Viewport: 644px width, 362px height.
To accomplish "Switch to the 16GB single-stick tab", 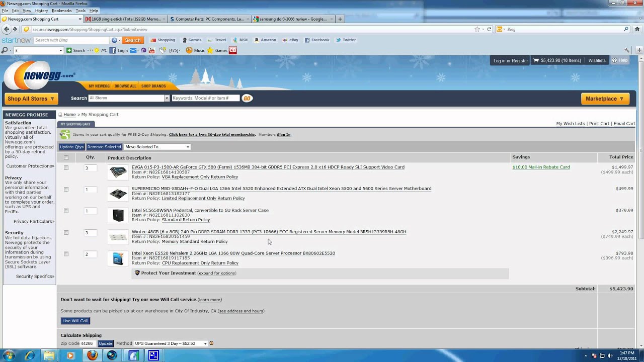I will click(x=125, y=19).
